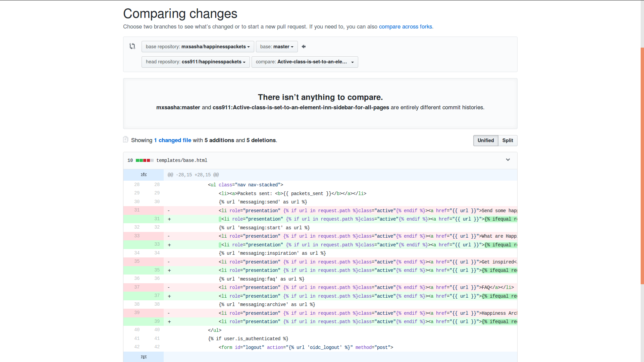Click the form id="logout" code line

(x=340, y=347)
